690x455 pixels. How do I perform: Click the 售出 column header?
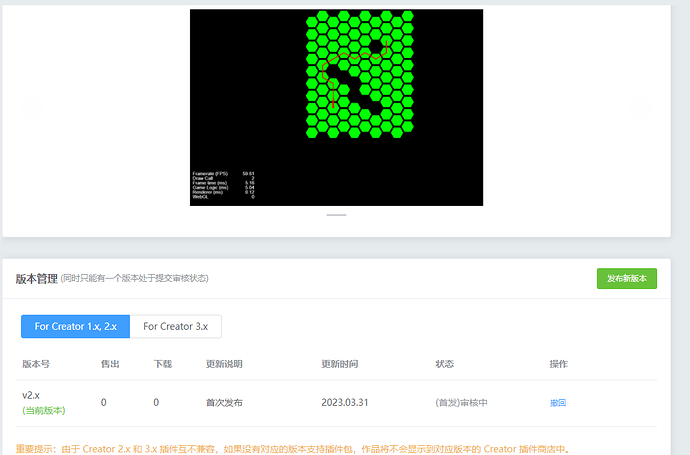click(110, 364)
